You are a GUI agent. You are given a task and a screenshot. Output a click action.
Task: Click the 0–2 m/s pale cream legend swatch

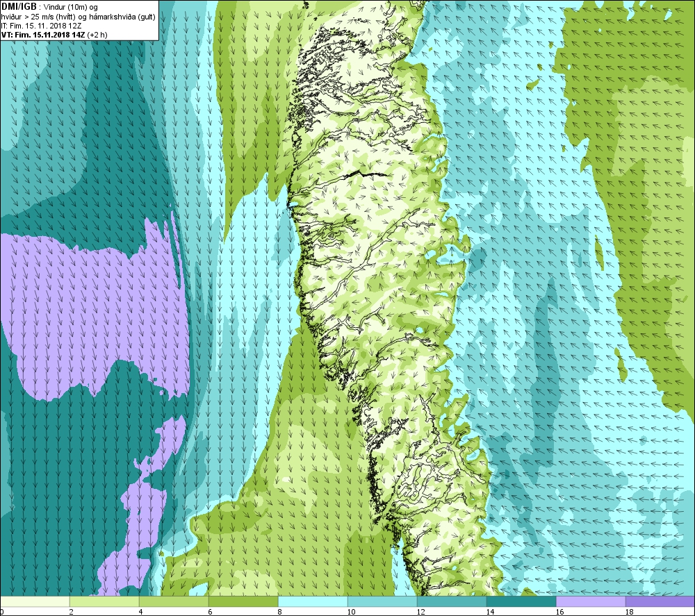coord(35,601)
